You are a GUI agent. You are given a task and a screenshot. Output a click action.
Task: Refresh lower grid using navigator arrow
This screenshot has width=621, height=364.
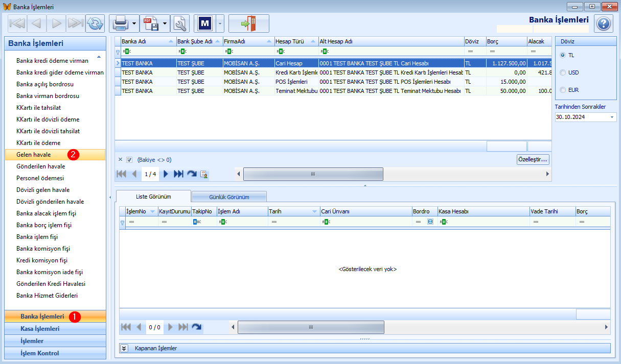coord(196,327)
